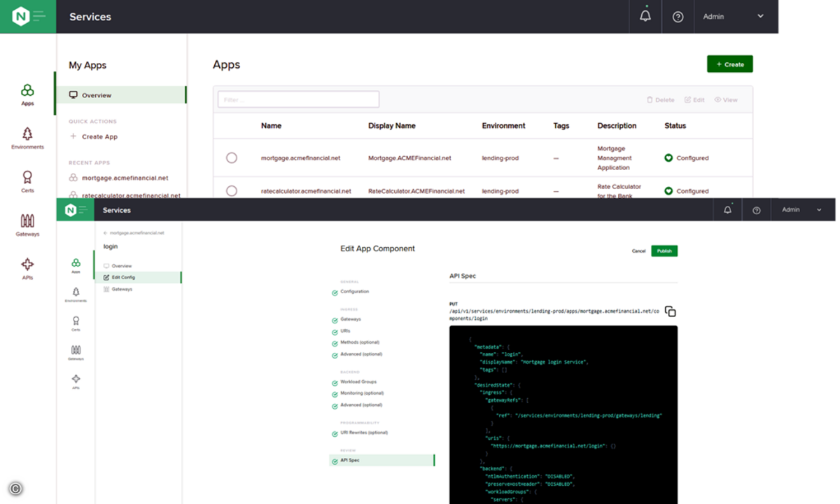Click the NGINX logo in the back Apps list window

28,16
